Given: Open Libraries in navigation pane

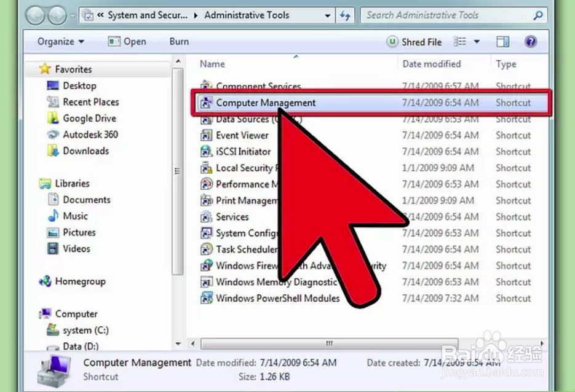Looking at the screenshot, I should coord(72,183).
